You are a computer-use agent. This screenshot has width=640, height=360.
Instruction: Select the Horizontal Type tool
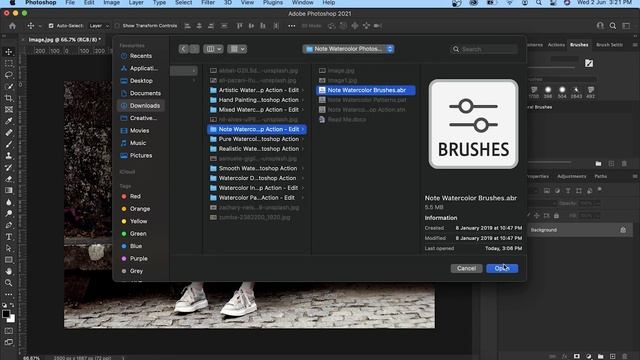[x=9, y=236]
